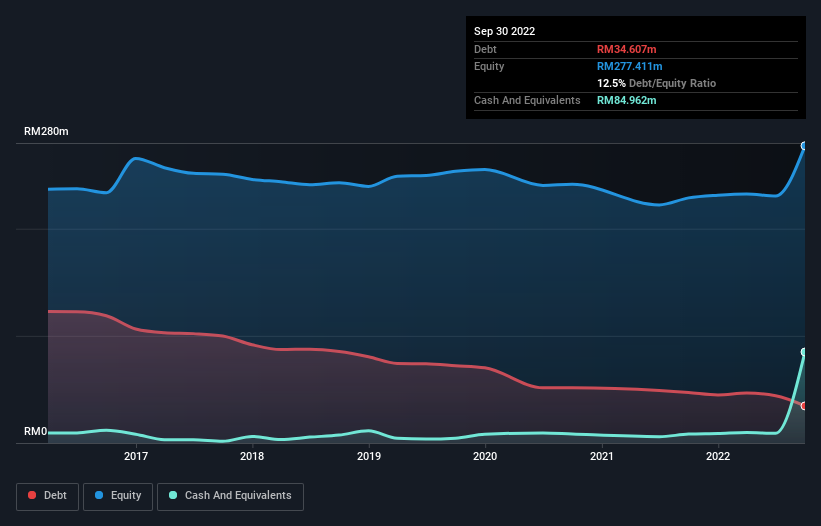Viewport: 821px width, 526px height.
Task: Click the RM84.962m cash value
Action: point(626,100)
